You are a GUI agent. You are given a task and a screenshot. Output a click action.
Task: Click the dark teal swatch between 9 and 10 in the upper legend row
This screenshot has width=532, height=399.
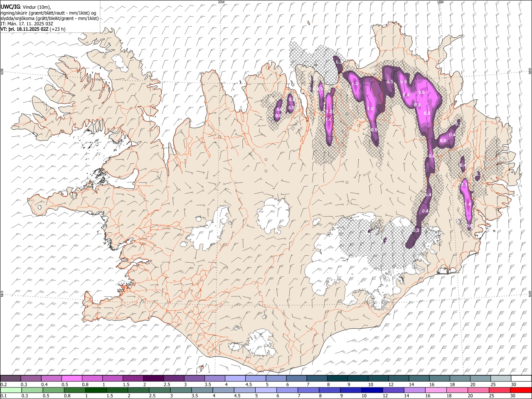click(358, 379)
